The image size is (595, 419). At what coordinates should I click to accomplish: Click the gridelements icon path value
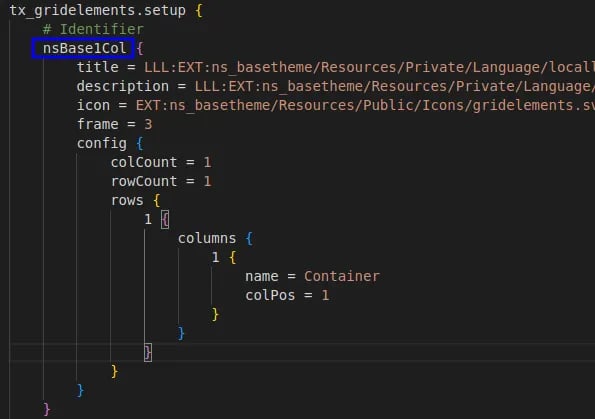pos(365,105)
